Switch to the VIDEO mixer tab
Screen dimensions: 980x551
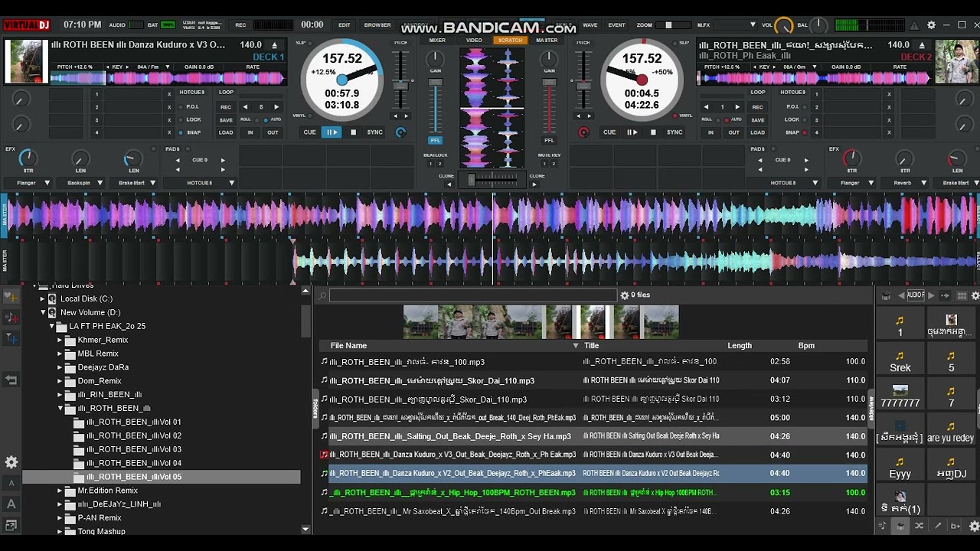(474, 40)
